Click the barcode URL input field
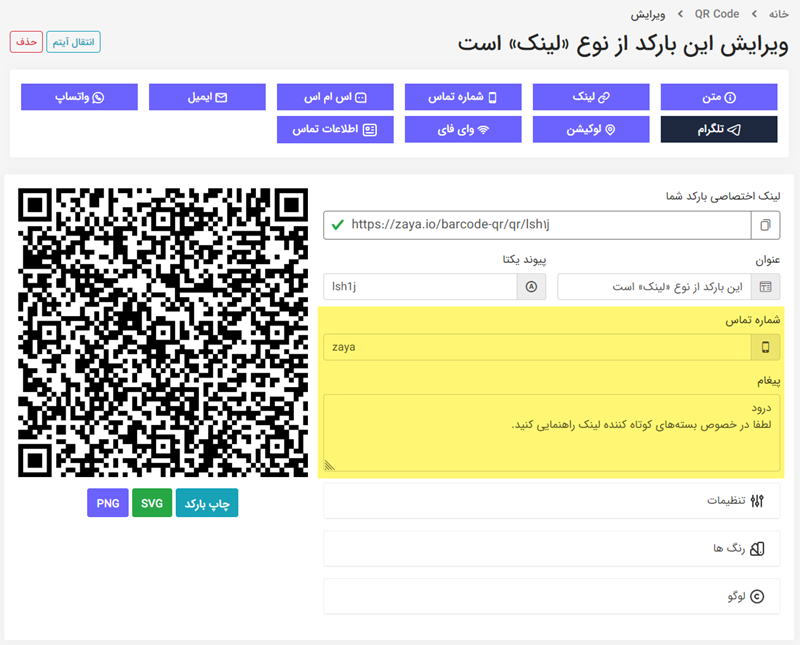Screen dimensions: 800x645 pyautogui.click(x=537, y=225)
